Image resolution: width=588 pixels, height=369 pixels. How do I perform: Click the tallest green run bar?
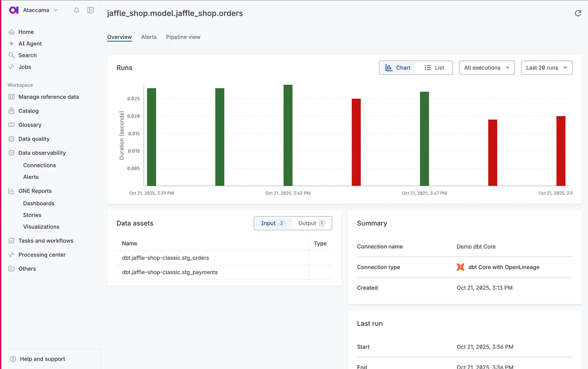point(288,135)
